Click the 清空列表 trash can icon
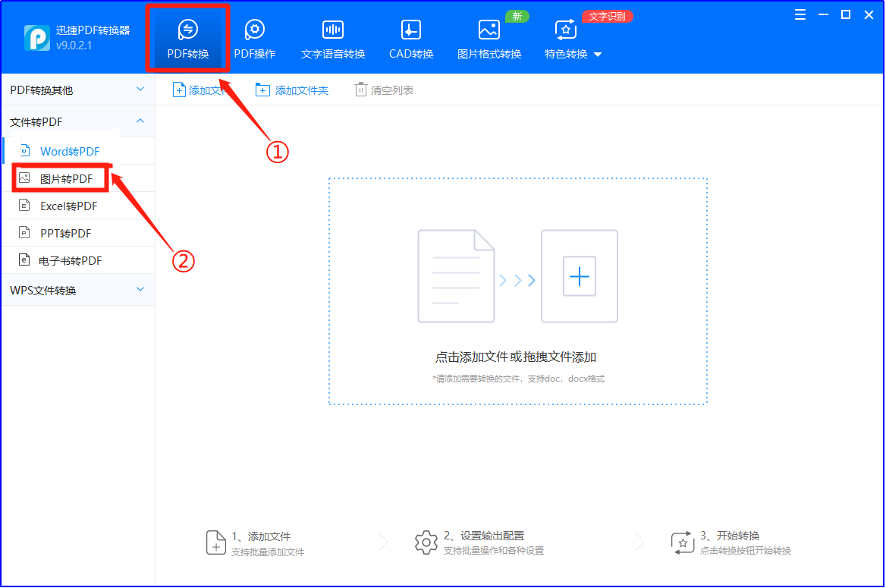The height and width of the screenshot is (588, 886). [x=360, y=90]
